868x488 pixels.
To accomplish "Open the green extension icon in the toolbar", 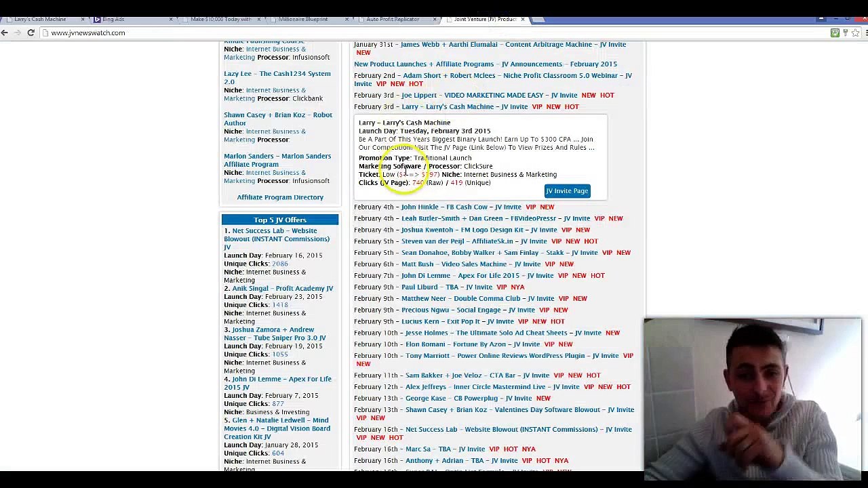I will (x=835, y=33).
